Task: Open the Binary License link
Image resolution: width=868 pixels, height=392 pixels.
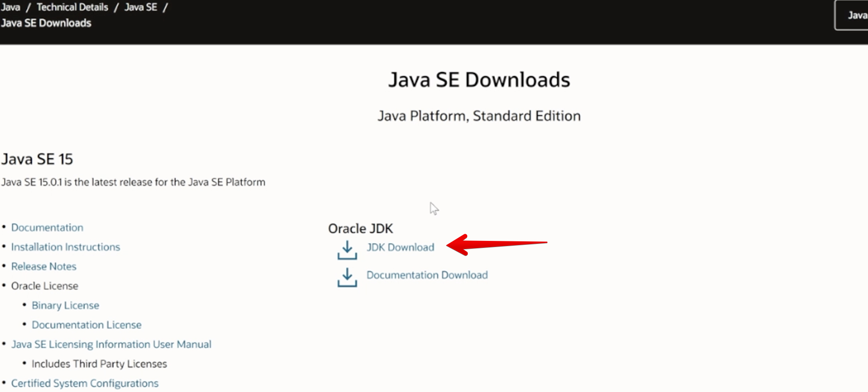Action: (x=65, y=305)
